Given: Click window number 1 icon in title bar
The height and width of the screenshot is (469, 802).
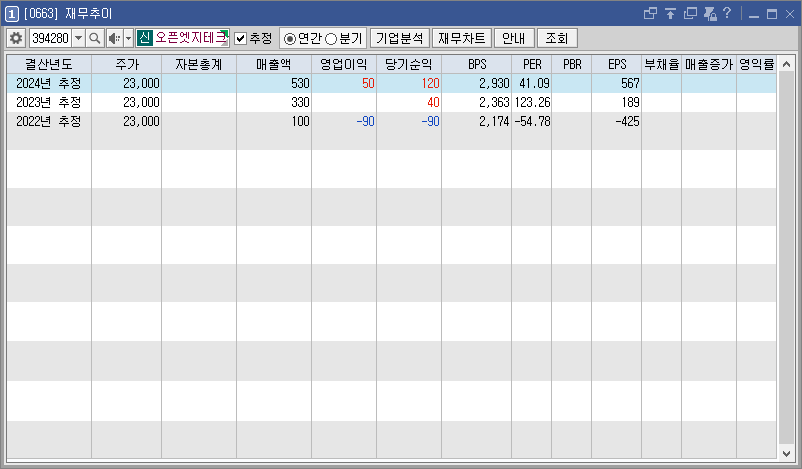Looking at the screenshot, I should tap(11, 14).
